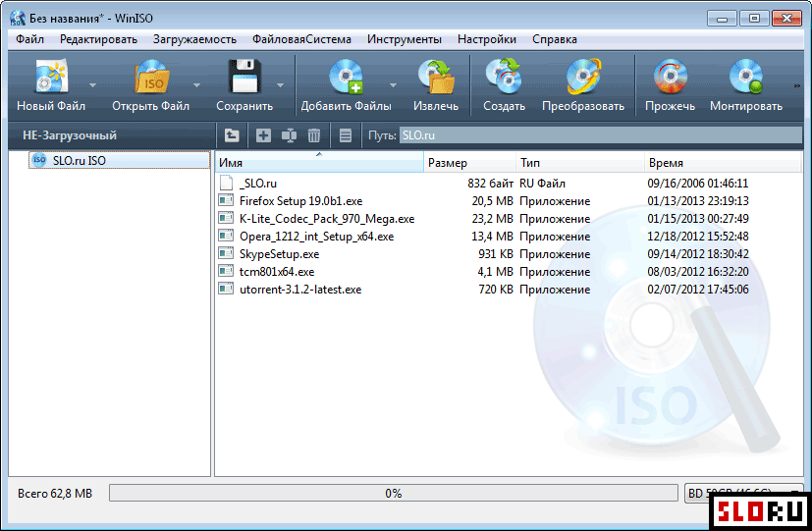
Task: Click the Burn (Прожечь) disc icon
Action: tap(670, 78)
